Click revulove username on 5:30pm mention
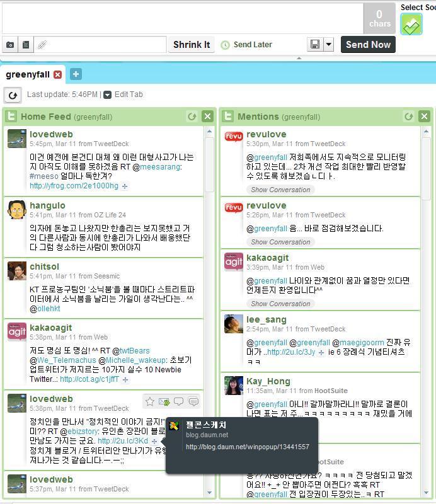Image resolution: width=436 pixels, height=504 pixels. [x=267, y=134]
